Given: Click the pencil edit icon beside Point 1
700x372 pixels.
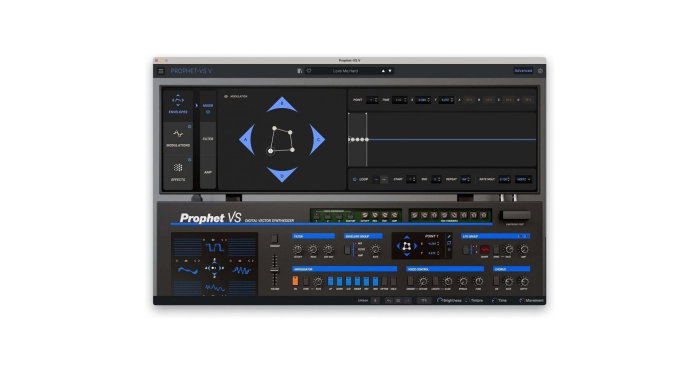Looking at the screenshot, I should click(x=449, y=236).
